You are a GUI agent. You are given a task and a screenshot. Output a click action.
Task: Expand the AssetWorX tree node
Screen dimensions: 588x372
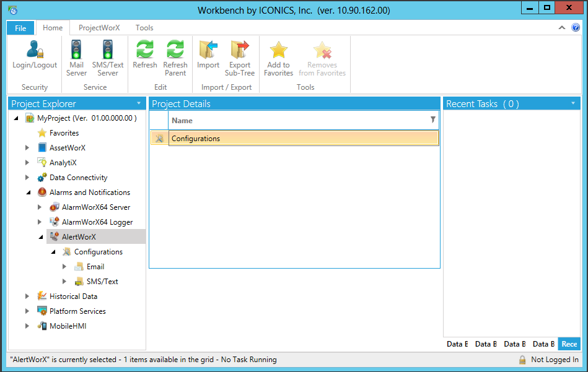pos(27,148)
